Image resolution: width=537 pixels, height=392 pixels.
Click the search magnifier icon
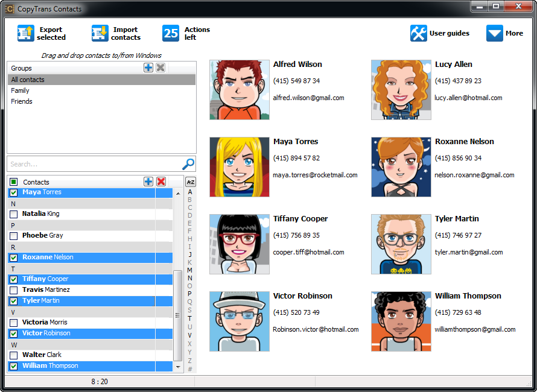[x=188, y=163]
